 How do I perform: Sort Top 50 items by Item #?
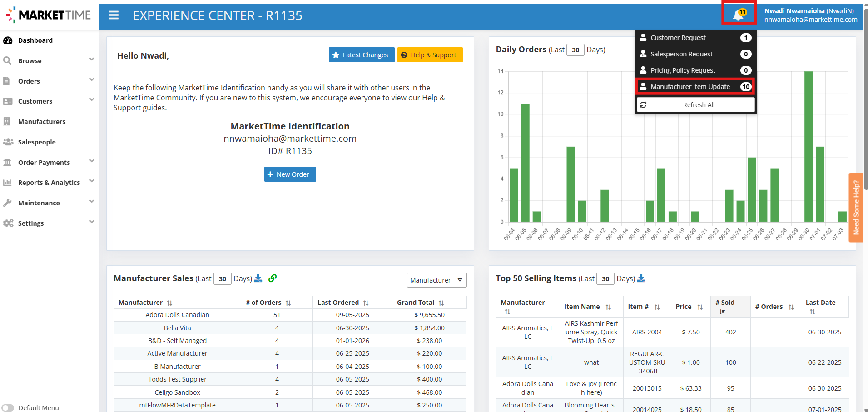click(657, 307)
